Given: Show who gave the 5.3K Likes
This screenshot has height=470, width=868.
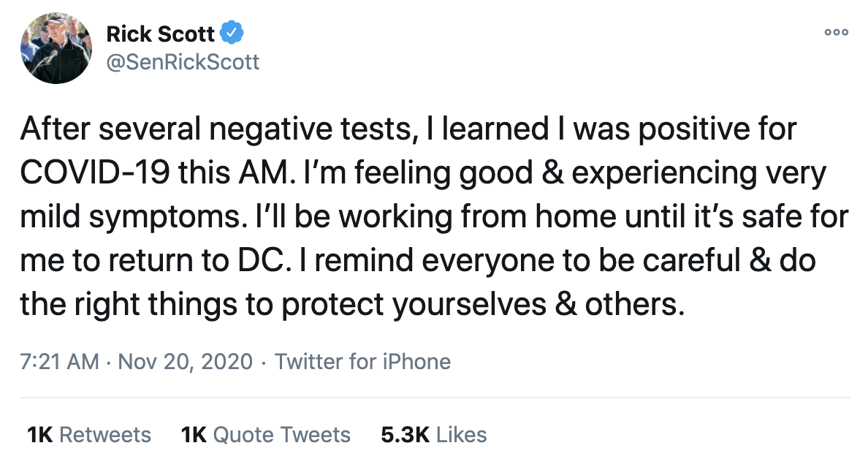Looking at the screenshot, I should (x=434, y=435).
